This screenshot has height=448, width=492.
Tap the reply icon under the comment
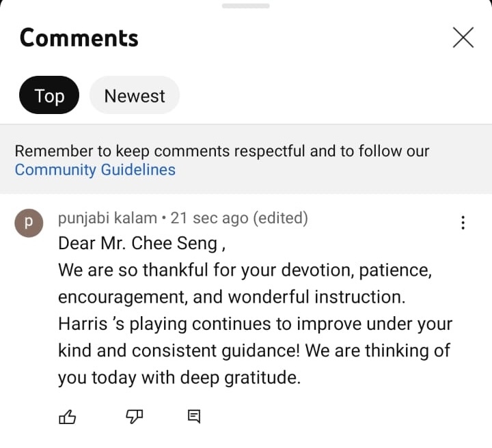[194, 417]
